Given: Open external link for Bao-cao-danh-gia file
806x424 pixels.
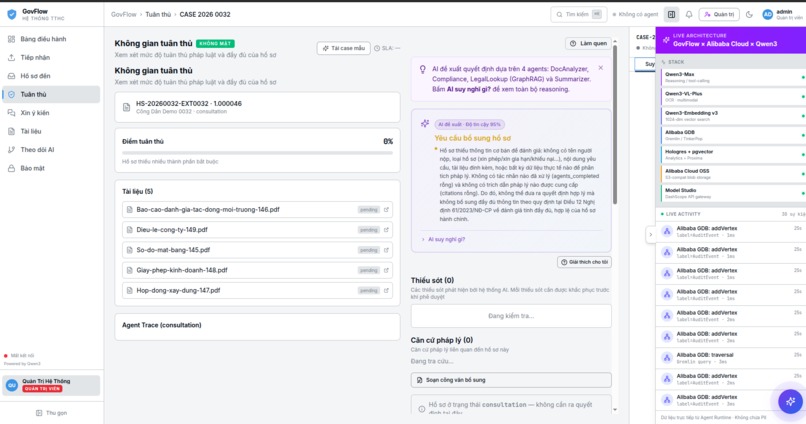Looking at the screenshot, I should coord(386,210).
